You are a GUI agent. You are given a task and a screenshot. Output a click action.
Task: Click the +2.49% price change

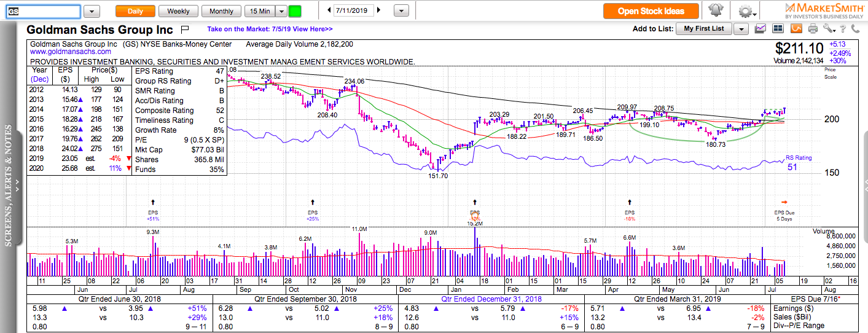point(840,53)
